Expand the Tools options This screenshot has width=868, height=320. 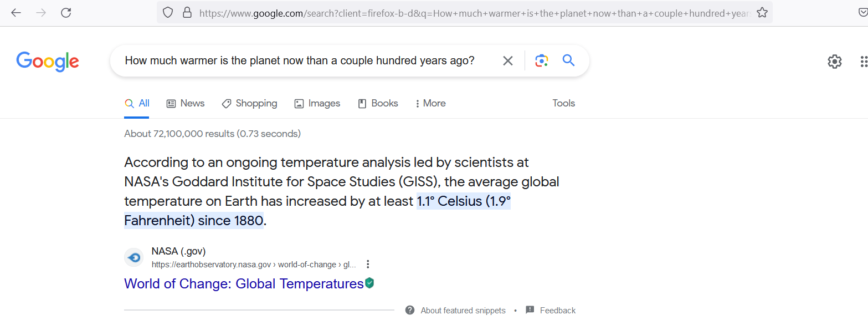click(x=563, y=103)
